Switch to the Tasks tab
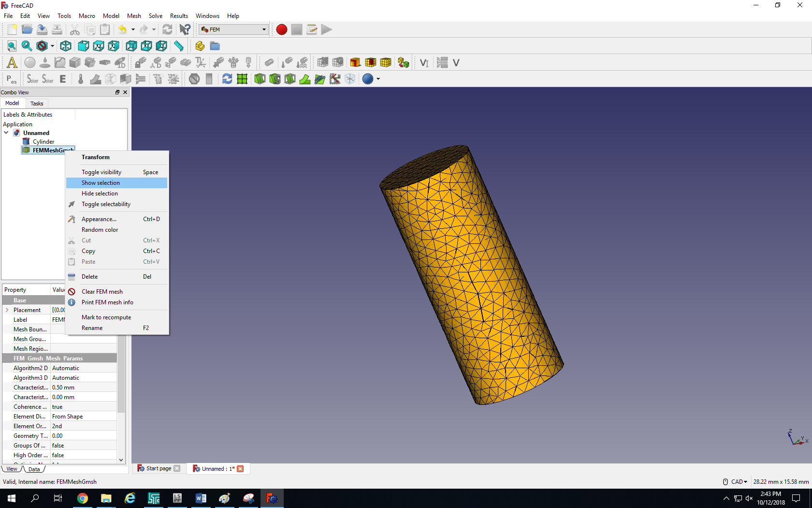Viewport: 812px width, 508px height. (x=37, y=104)
